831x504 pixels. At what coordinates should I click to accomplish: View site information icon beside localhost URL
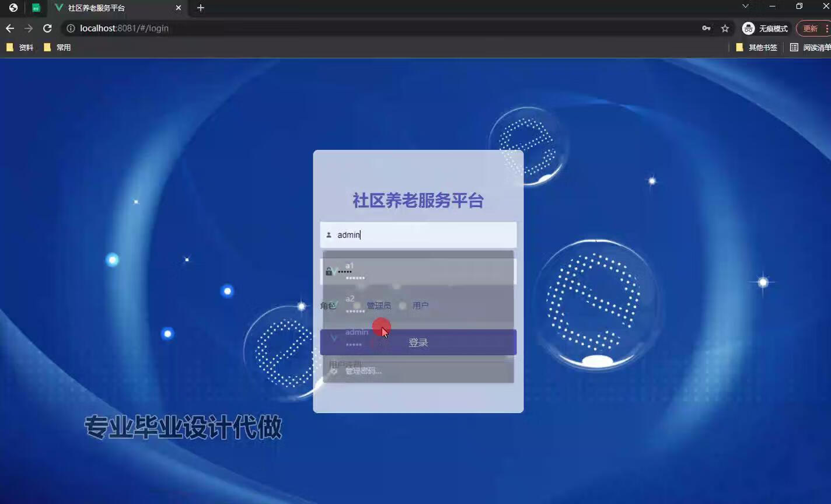click(x=70, y=28)
